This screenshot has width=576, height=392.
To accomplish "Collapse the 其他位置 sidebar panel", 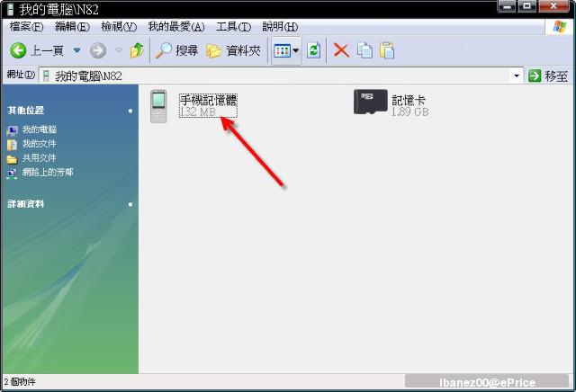I will pos(130,111).
